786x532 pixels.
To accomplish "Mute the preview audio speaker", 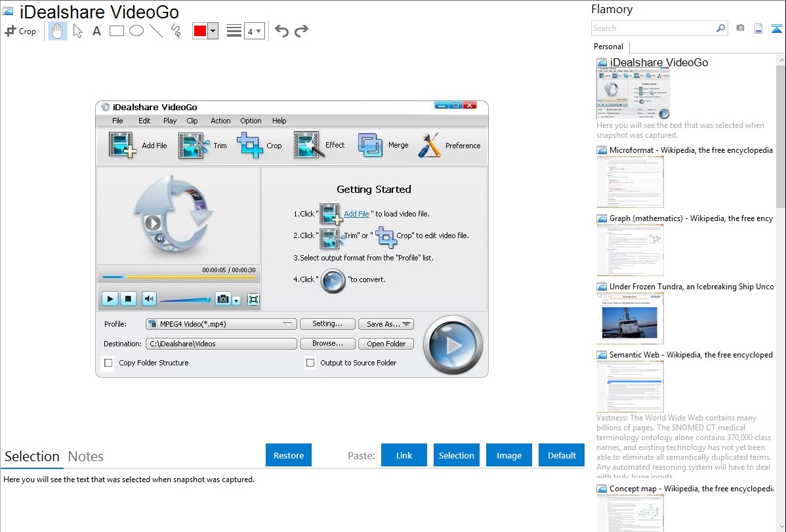I will click(150, 299).
